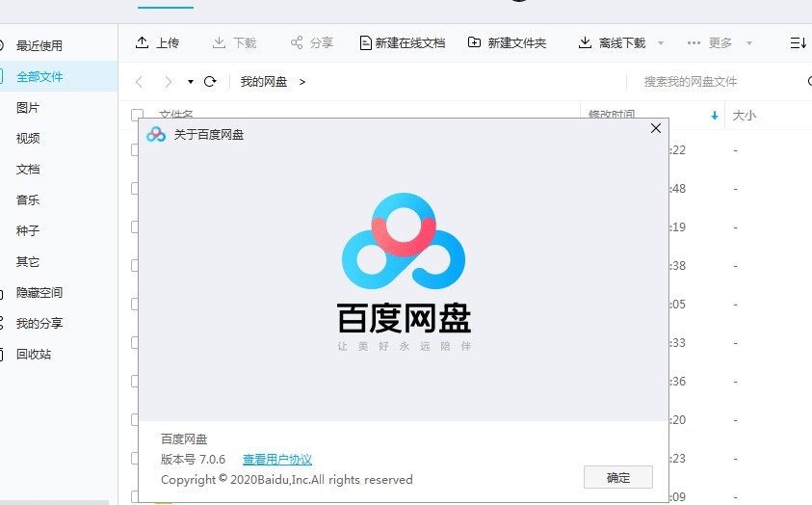
Task: Toggle the list sort/view icon
Action: 798,43
